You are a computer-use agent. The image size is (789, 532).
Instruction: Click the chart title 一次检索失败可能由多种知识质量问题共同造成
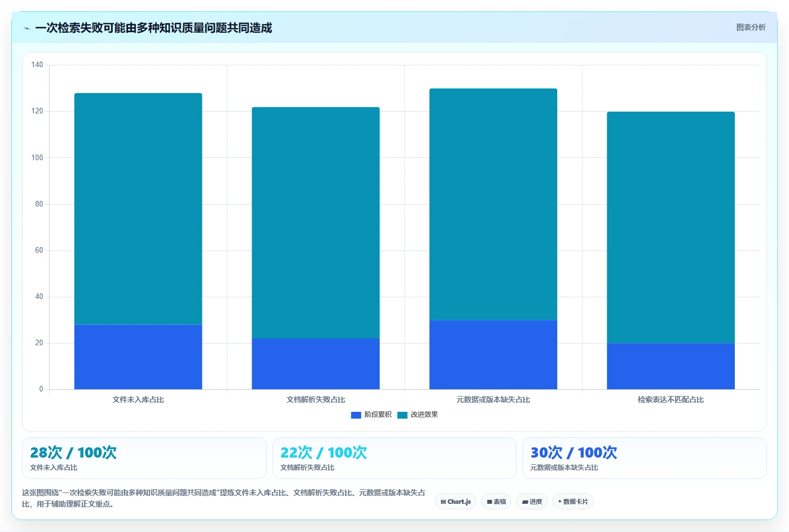pyautogui.click(x=153, y=28)
